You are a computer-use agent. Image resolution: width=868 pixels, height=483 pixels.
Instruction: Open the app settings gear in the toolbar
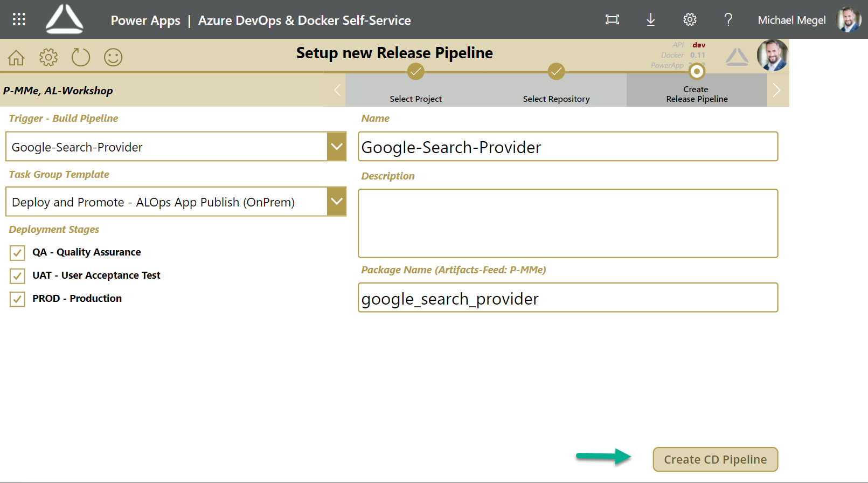(48, 57)
